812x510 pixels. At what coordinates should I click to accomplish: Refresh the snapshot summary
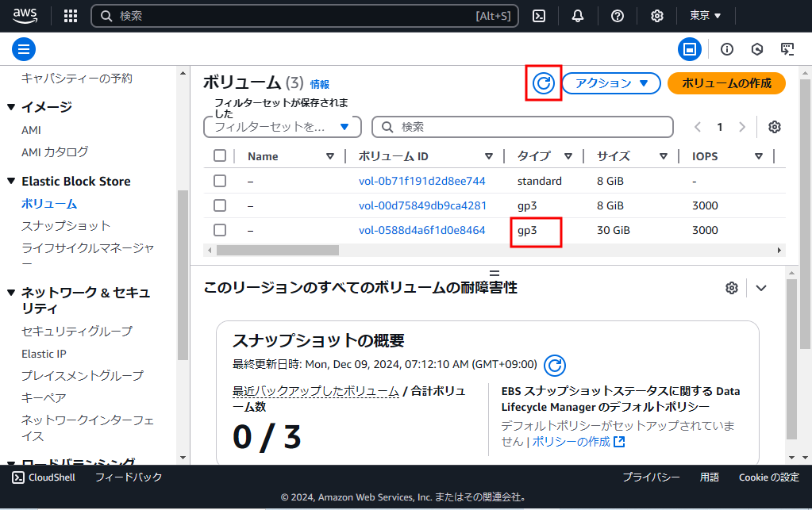tap(555, 365)
